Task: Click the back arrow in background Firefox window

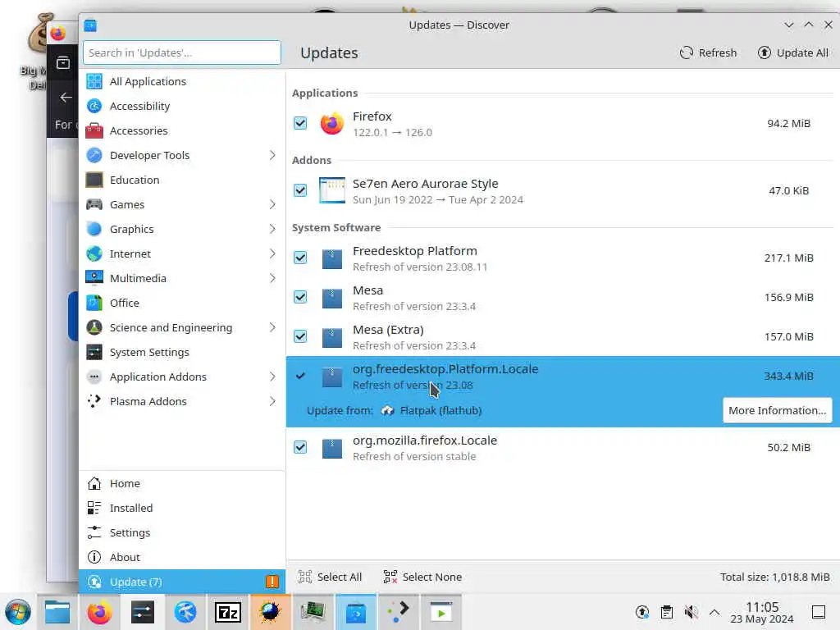Action: pyautogui.click(x=66, y=98)
